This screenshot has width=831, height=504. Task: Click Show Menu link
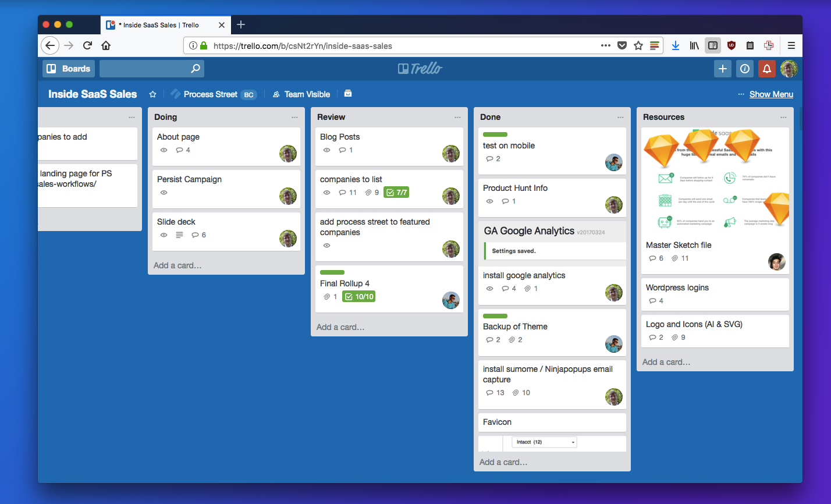click(x=771, y=94)
